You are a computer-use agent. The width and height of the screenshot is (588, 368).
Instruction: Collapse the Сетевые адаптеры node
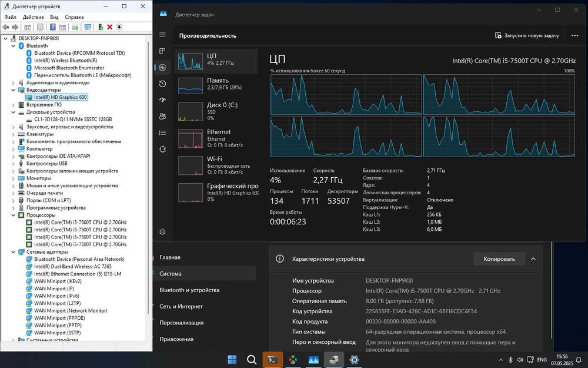[x=14, y=252]
